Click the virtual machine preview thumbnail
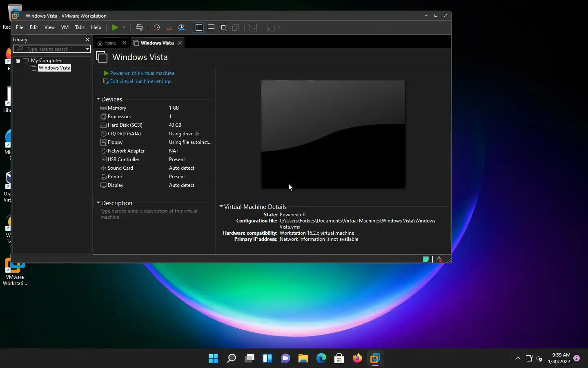 click(x=333, y=135)
